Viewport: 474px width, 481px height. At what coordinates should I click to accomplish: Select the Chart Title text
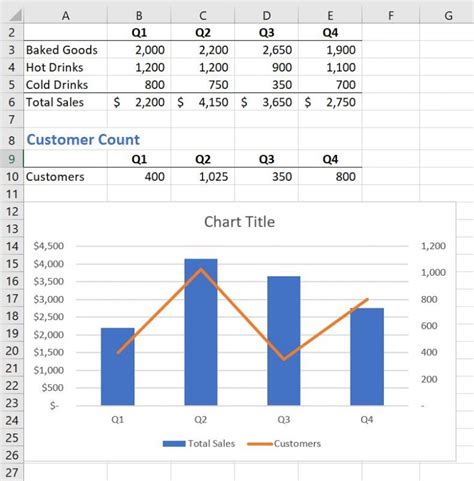coord(239,222)
